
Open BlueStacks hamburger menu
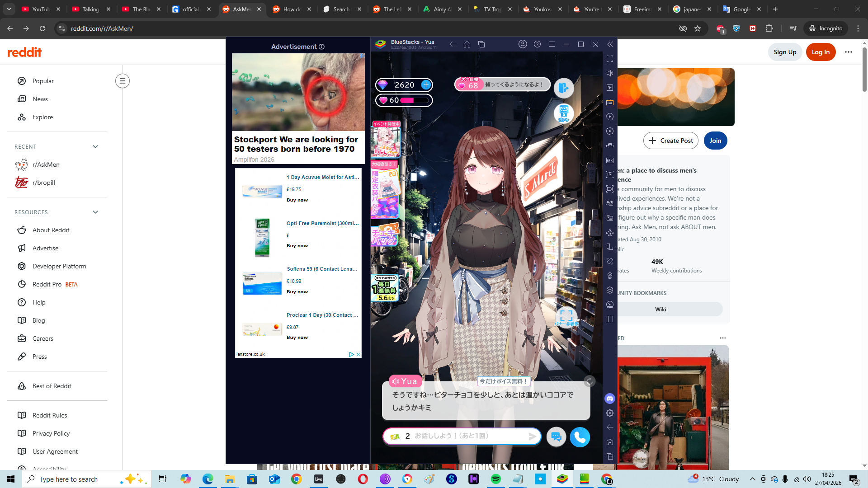point(552,44)
